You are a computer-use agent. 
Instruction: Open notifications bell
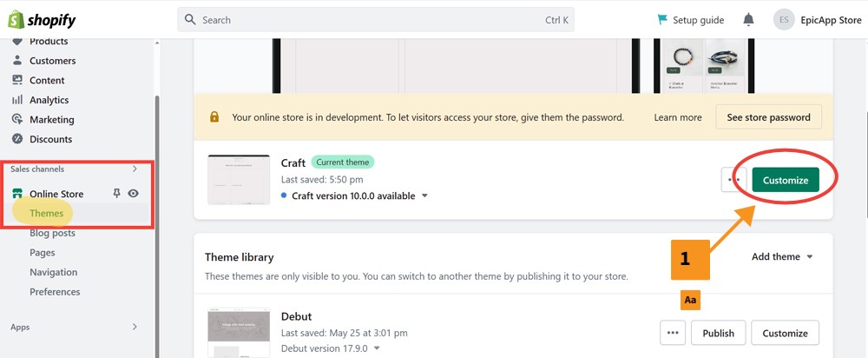pyautogui.click(x=748, y=20)
